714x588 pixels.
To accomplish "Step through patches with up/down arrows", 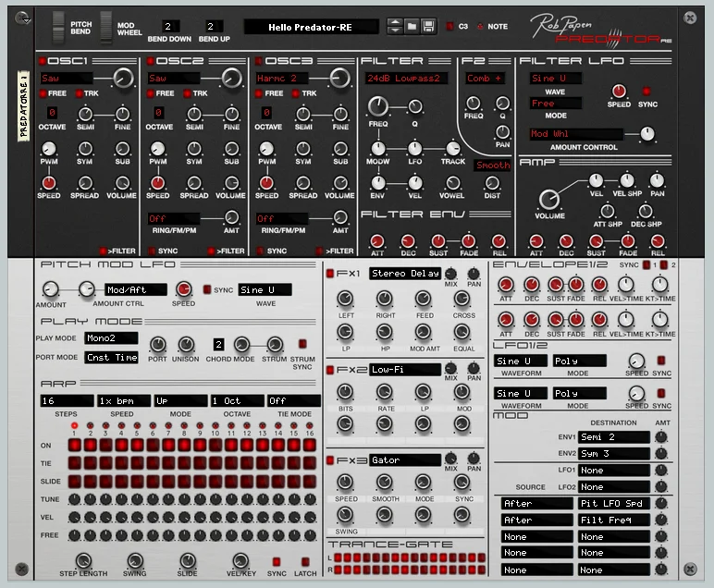I will pyautogui.click(x=395, y=27).
